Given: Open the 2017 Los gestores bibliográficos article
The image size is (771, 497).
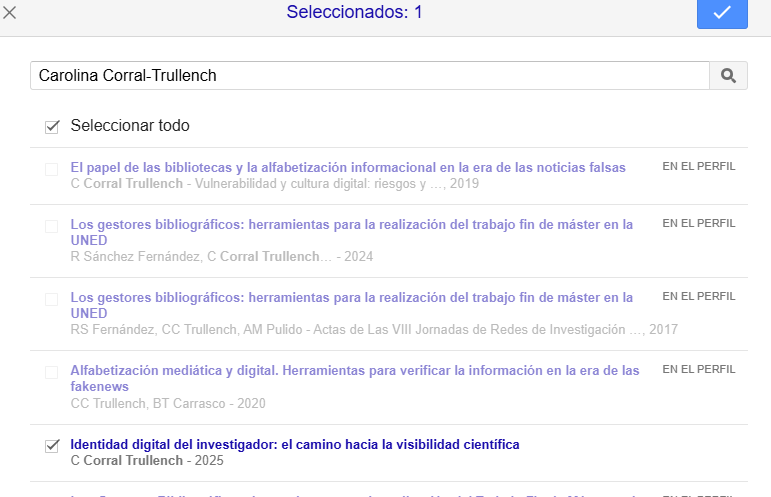Looking at the screenshot, I should [x=351, y=298].
